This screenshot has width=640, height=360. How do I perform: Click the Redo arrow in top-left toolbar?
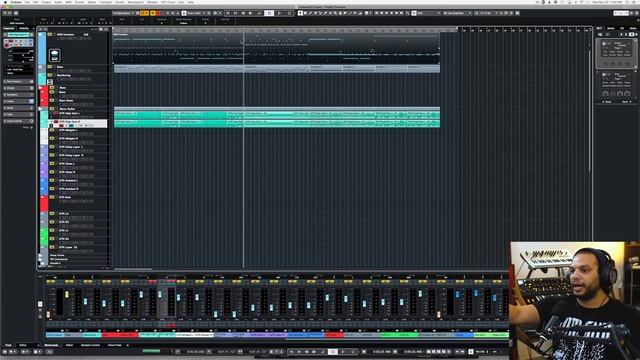click(x=10, y=13)
